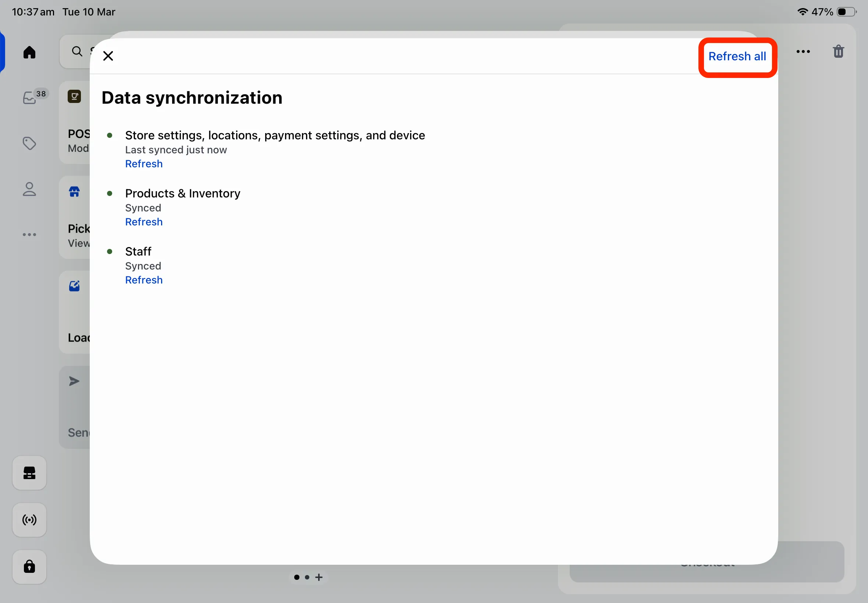Tap the Checkout button behind the dialog
Image resolution: width=868 pixels, height=603 pixels.
tap(707, 562)
